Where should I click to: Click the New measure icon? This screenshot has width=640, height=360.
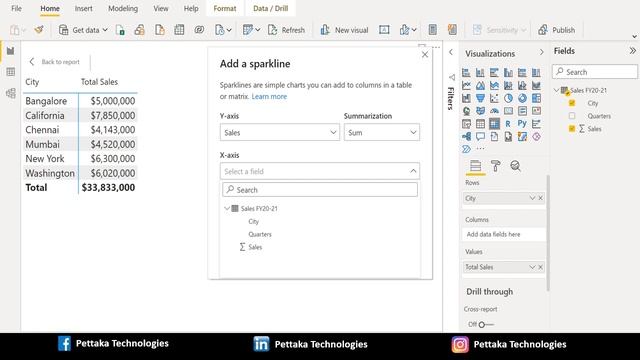pos(433,30)
